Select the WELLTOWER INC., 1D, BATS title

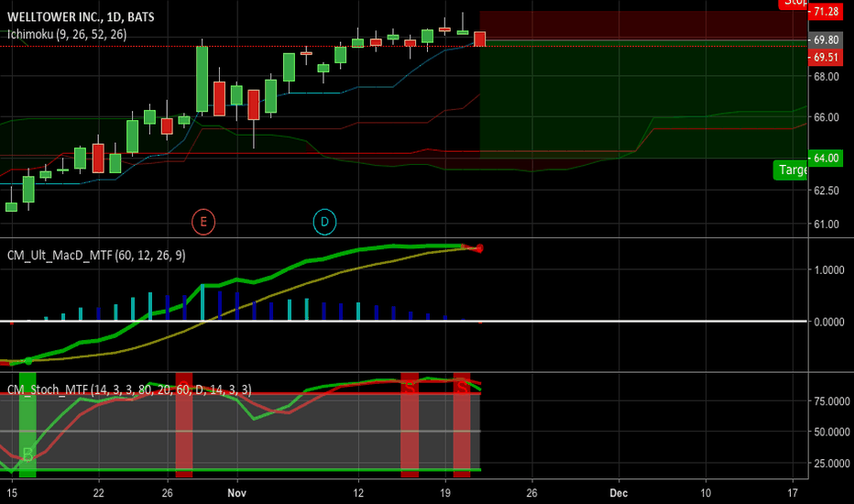81,16
